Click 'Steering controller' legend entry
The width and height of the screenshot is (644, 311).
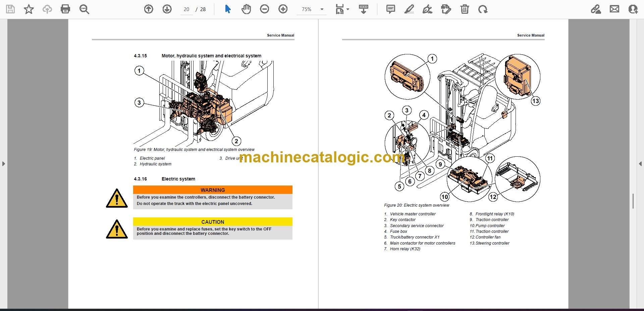point(489,243)
